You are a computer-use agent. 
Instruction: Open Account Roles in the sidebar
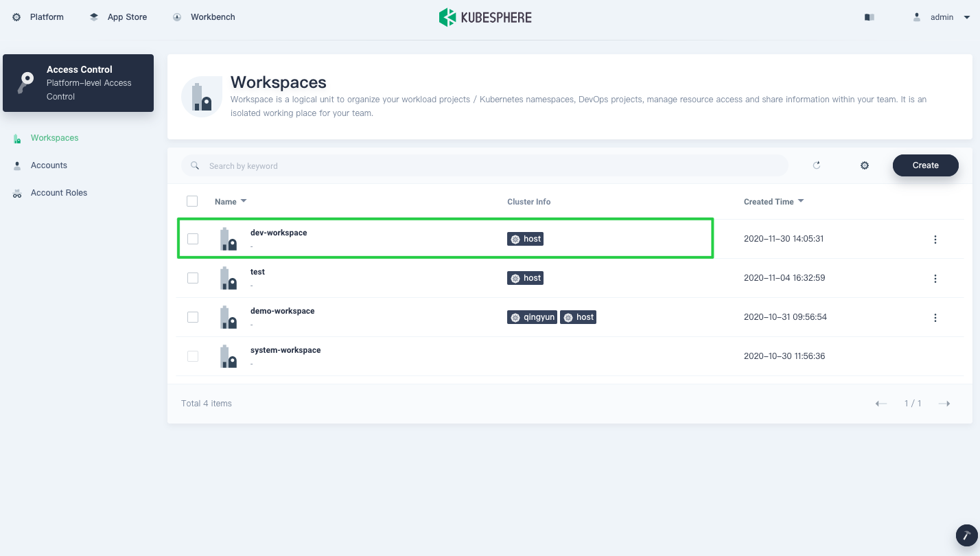pos(58,193)
